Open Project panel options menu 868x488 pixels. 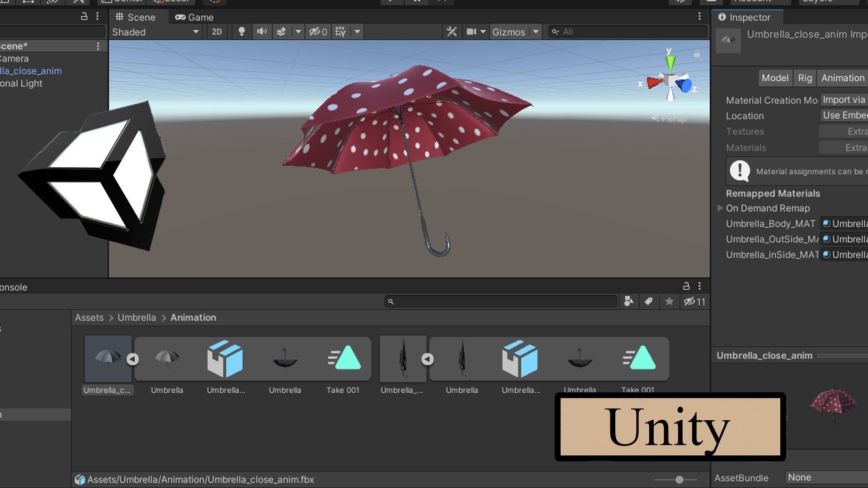pos(699,286)
